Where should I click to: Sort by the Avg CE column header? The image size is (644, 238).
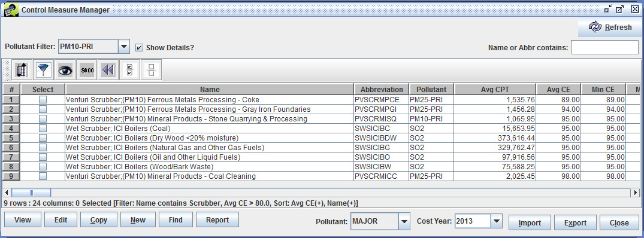click(x=558, y=89)
